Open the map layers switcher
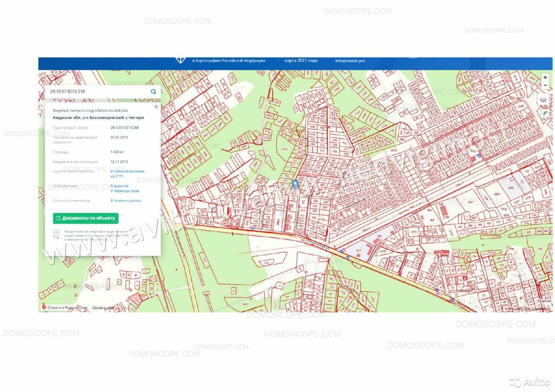The height and width of the screenshot is (392, 555). click(x=543, y=99)
